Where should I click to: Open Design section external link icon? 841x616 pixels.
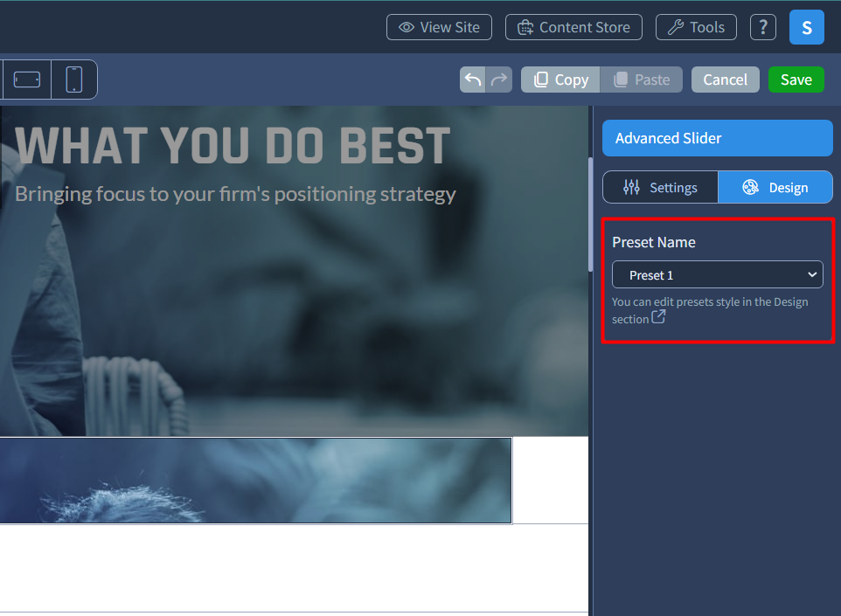click(658, 317)
